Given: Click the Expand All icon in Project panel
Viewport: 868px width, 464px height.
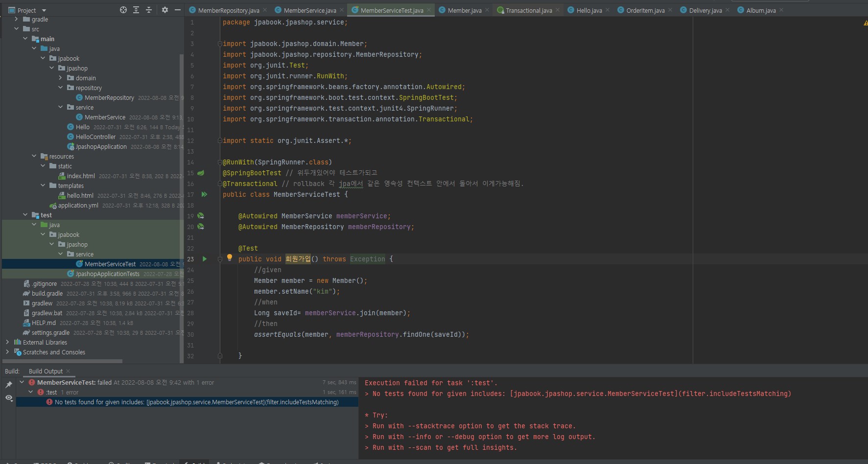Looking at the screenshot, I should point(136,10).
